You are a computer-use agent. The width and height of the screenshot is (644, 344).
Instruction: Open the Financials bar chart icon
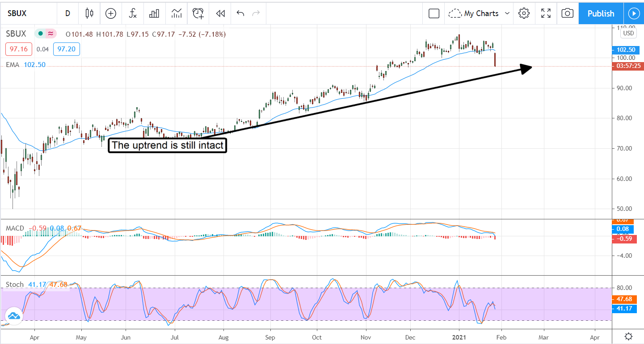[154, 13]
